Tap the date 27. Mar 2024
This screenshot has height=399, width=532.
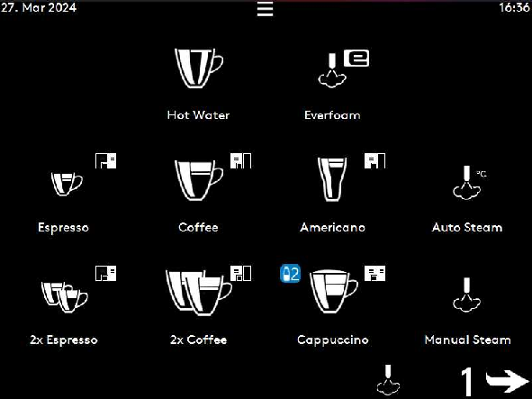click(39, 7)
